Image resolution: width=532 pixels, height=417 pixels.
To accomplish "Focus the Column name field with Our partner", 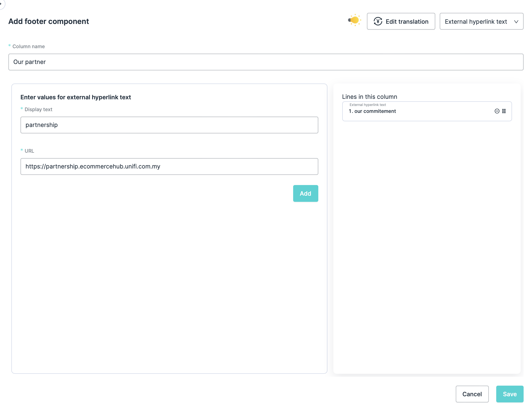I will point(266,62).
